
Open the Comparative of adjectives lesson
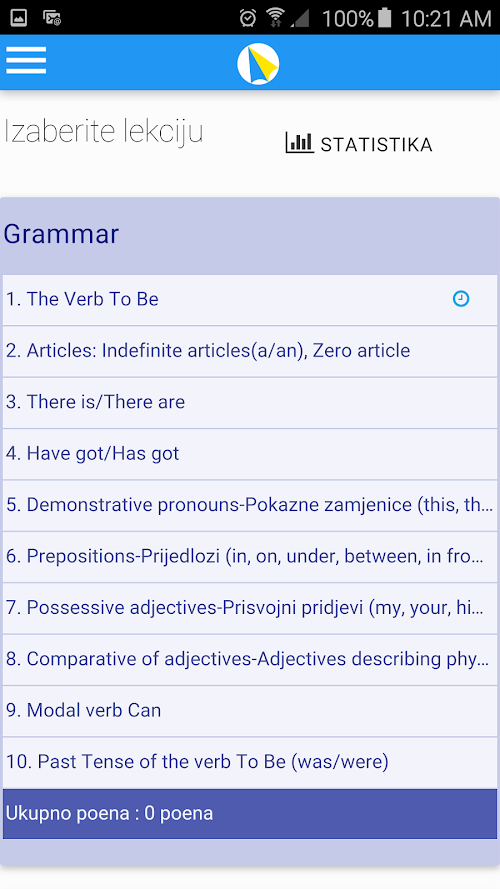click(x=250, y=660)
